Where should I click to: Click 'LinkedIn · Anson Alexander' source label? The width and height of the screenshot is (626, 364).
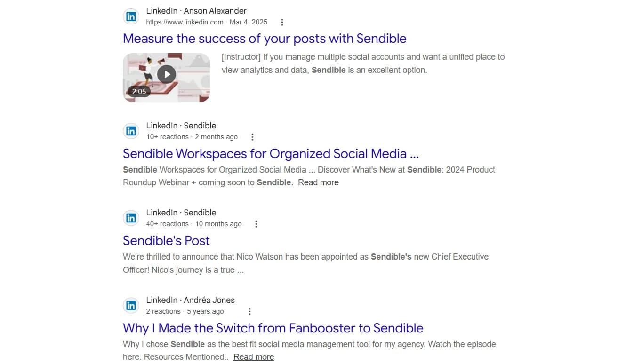(196, 11)
